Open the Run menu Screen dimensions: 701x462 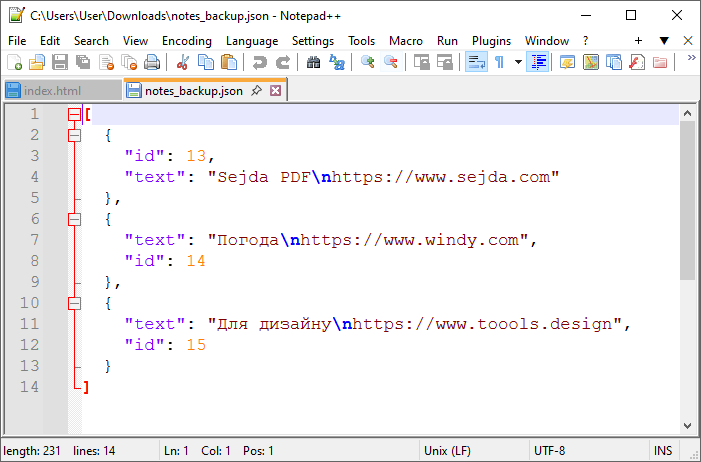447,41
